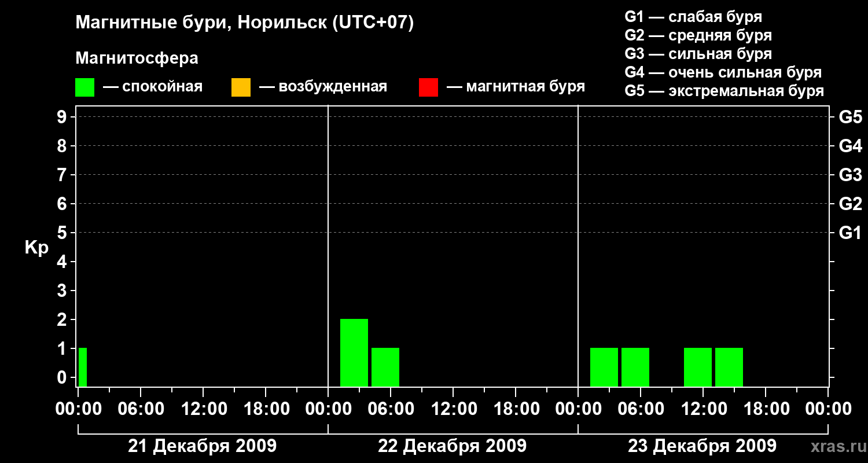Click the '22 Декабря 2009' date label
Screen dimensions: 868x463
453,446
